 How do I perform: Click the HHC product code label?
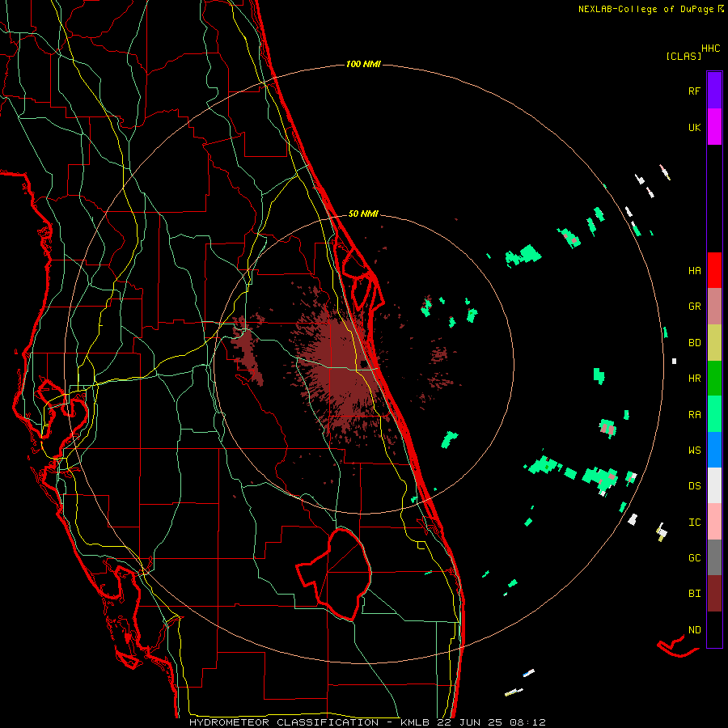[710, 49]
